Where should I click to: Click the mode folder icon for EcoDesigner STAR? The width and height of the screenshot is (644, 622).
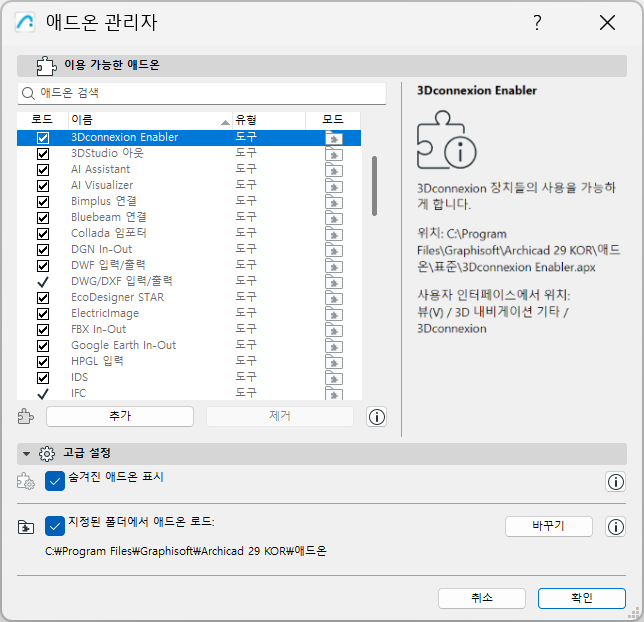point(334,298)
